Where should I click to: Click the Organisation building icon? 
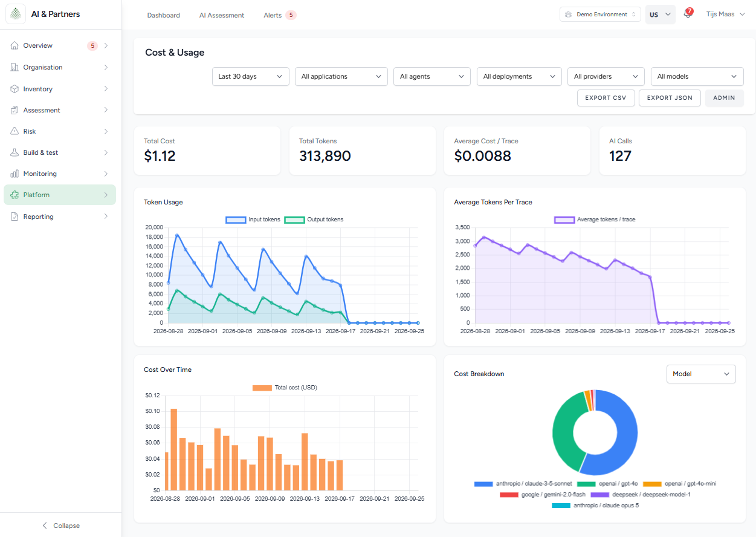(x=15, y=67)
